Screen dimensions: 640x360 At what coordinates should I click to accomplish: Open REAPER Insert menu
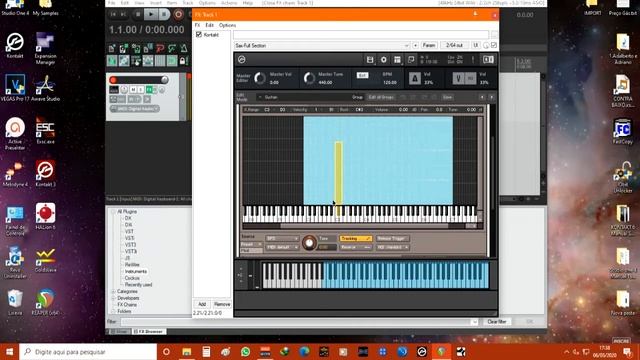coord(156,3)
